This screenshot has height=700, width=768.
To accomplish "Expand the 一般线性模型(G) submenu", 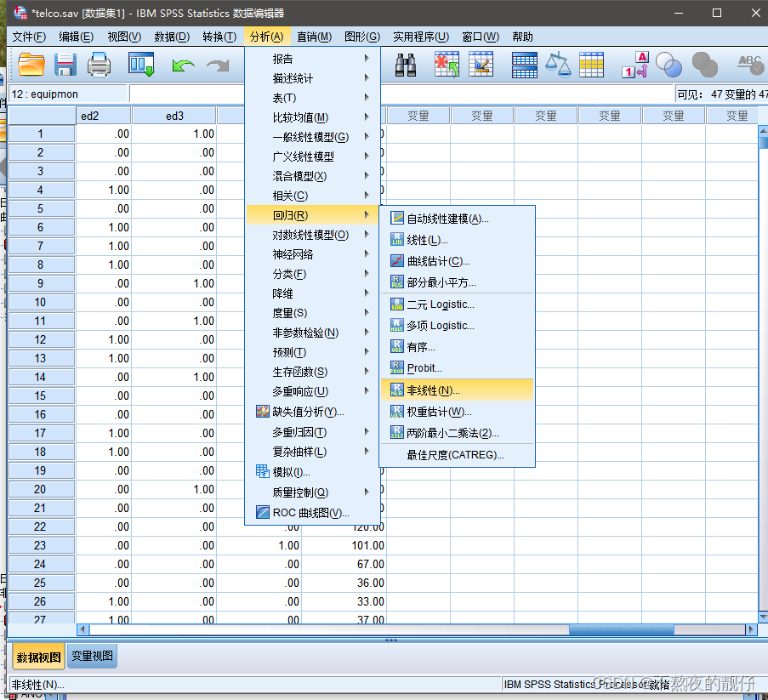I will (x=312, y=137).
